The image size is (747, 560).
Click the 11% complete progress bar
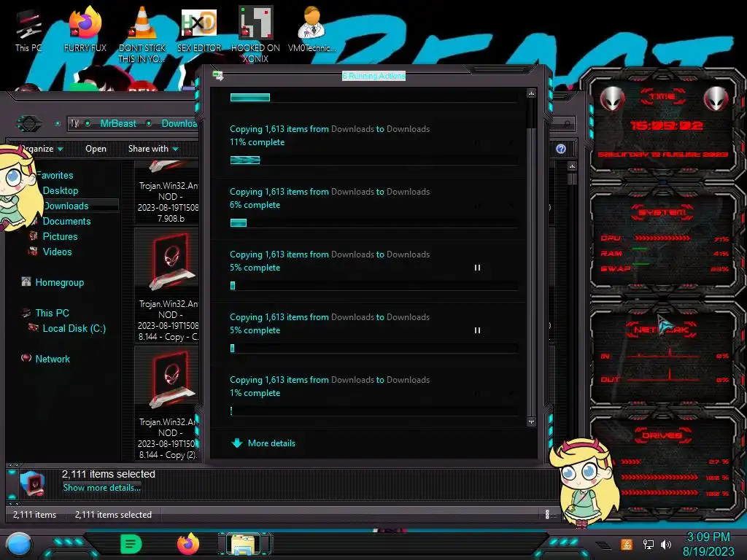pyautogui.click(x=374, y=160)
